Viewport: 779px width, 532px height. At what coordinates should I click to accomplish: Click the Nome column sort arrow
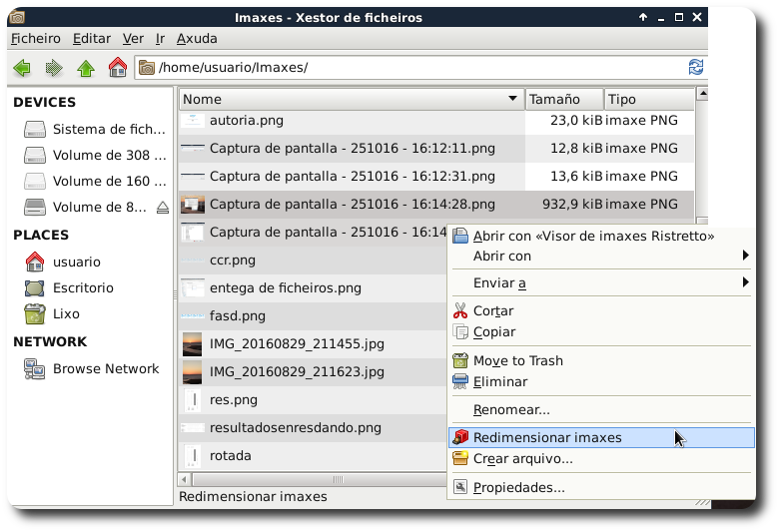point(513,99)
